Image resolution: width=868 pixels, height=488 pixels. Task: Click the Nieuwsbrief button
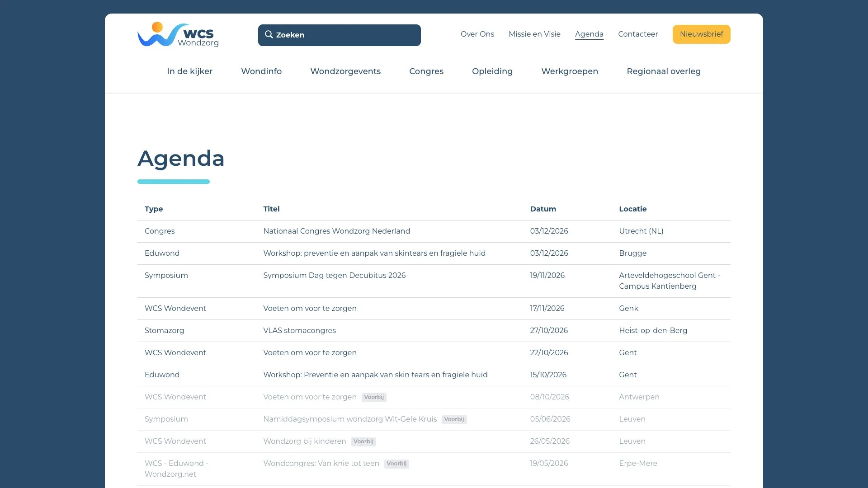pos(701,34)
